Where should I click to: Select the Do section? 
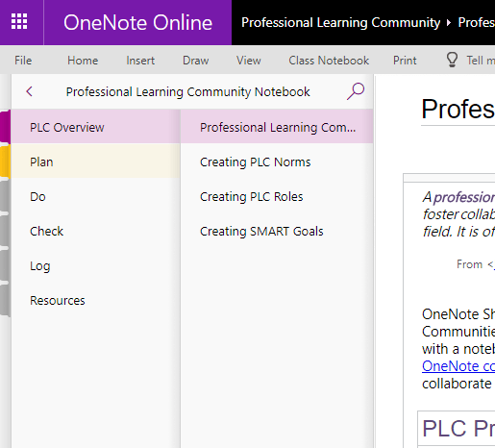pyautogui.click(x=95, y=196)
